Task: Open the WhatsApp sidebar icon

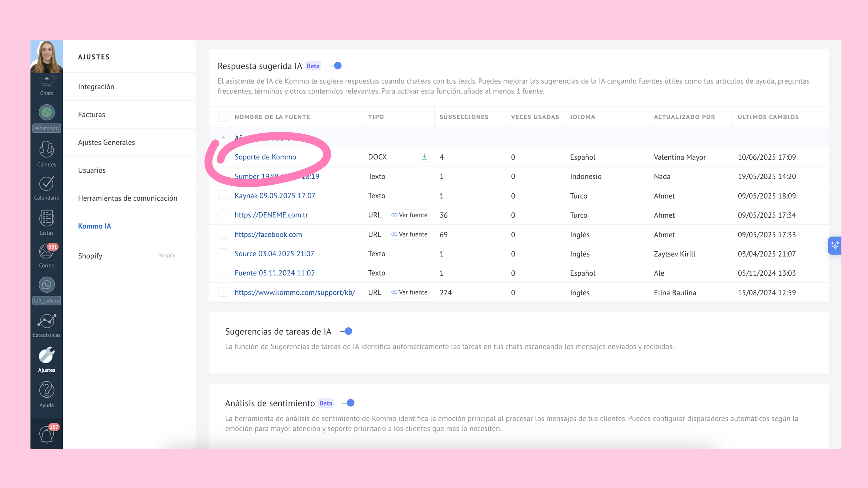Action: 47,112
